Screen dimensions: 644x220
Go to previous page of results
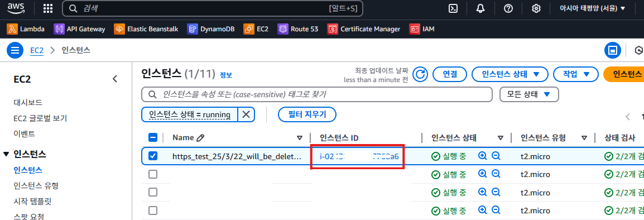point(628,116)
